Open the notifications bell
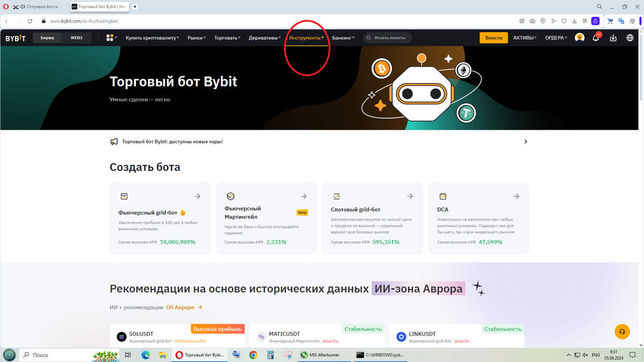The width and height of the screenshot is (644, 362). (x=596, y=38)
